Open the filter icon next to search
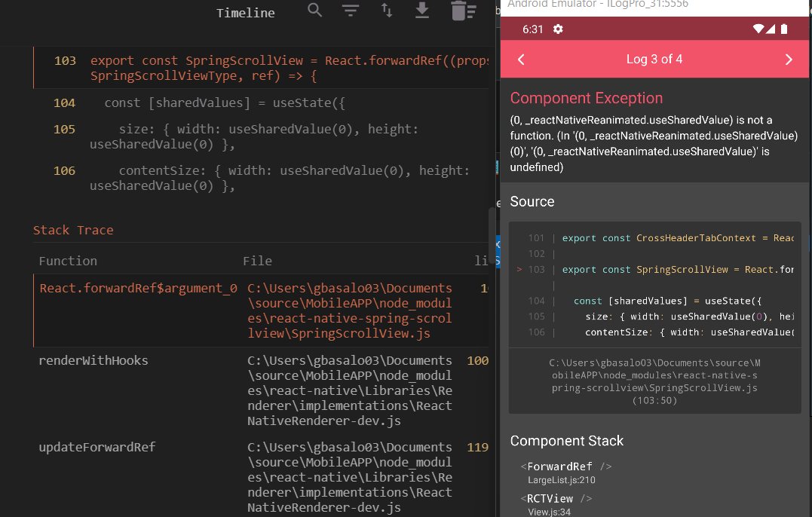The height and width of the screenshot is (517, 812). (x=351, y=11)
